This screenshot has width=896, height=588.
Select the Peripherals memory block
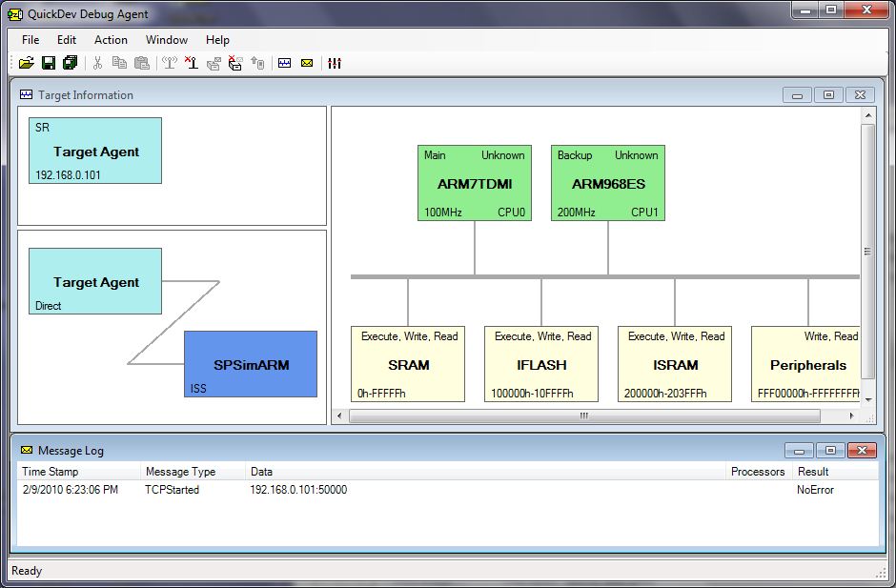805,364
